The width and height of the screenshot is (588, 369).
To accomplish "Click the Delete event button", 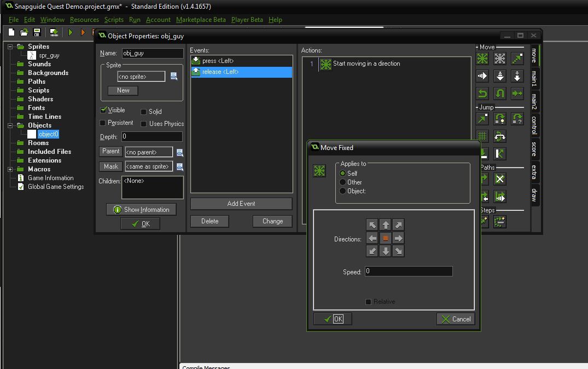I will tap(209, 221).
